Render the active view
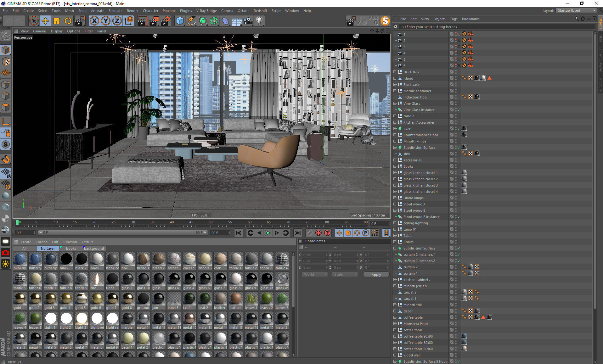Screen dimensions: 603x364 pos(142,21)
